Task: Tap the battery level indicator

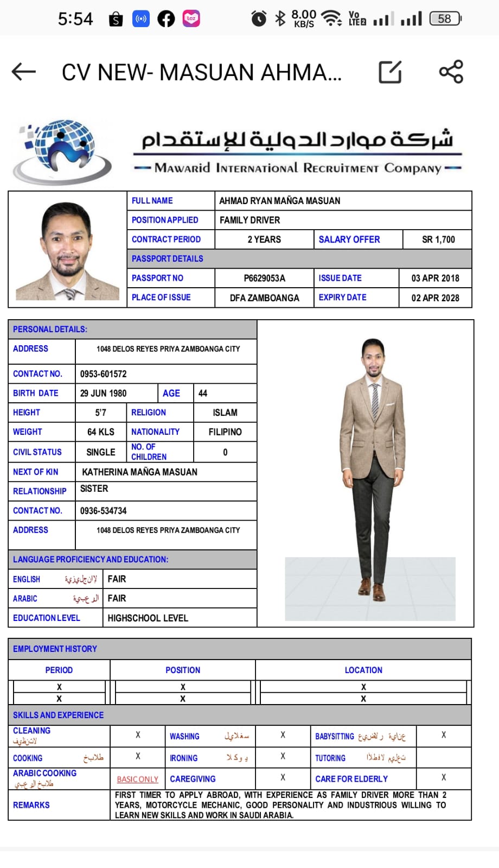Action: point(445,19)
